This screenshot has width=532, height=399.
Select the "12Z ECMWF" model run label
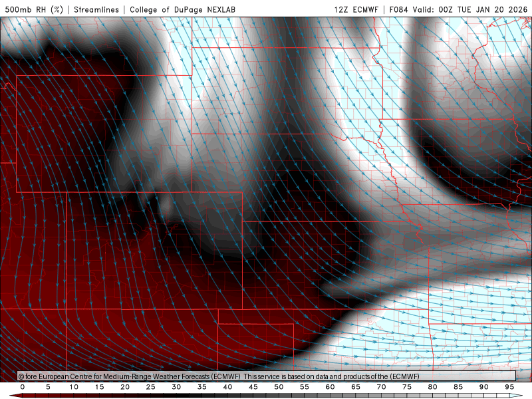point(356,9)
